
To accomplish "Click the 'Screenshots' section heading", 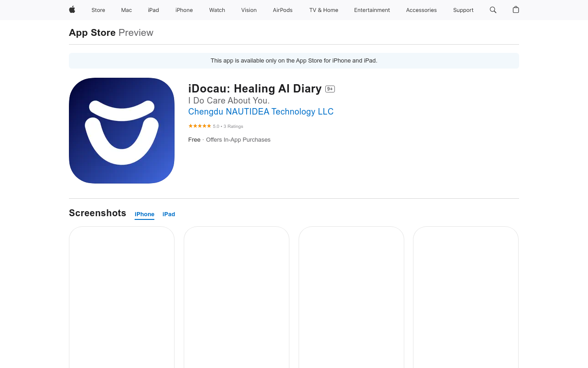I will coord(97,213).
